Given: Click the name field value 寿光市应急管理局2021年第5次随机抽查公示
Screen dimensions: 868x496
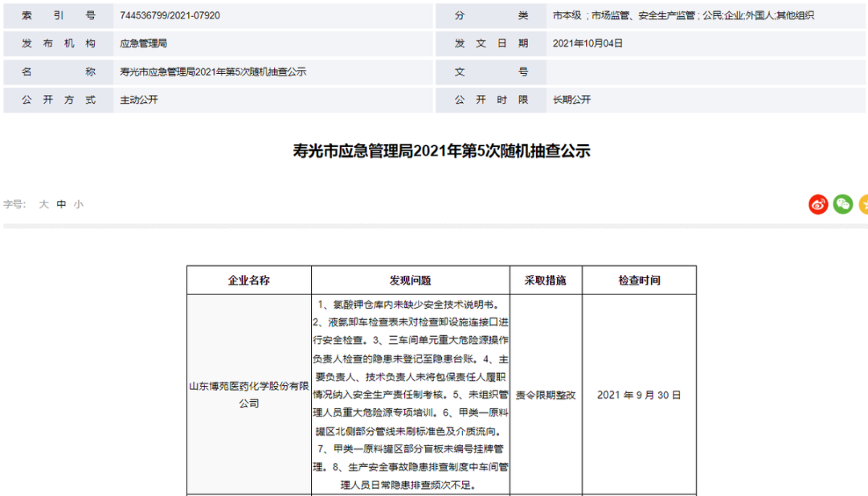Looking at the screenshot, I should click(x=213, y=72).
